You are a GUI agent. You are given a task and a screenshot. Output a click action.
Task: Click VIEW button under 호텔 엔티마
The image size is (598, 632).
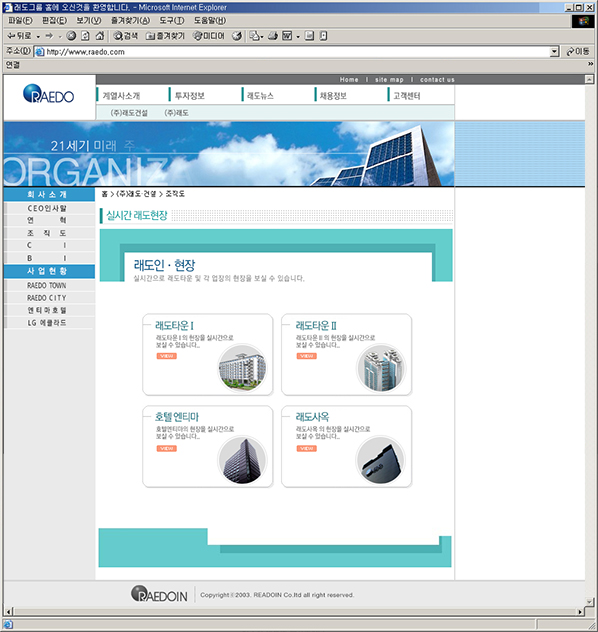click(166, 448)
